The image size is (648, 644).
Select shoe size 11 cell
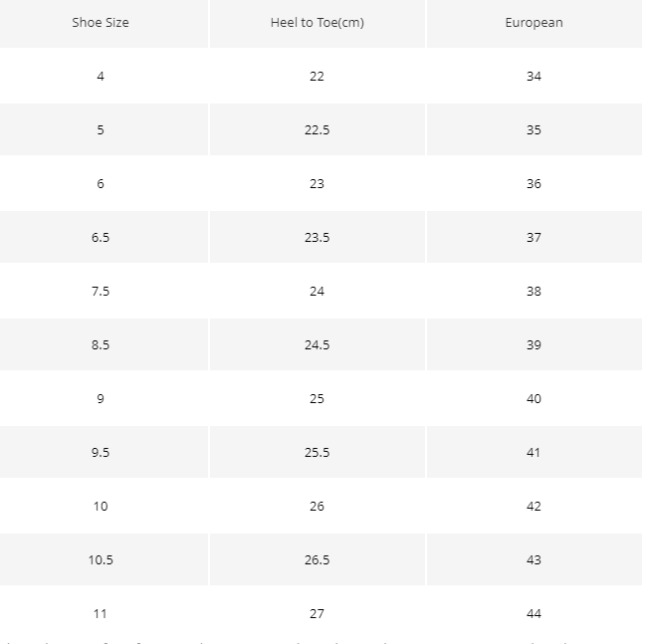(x=101, y=613)
